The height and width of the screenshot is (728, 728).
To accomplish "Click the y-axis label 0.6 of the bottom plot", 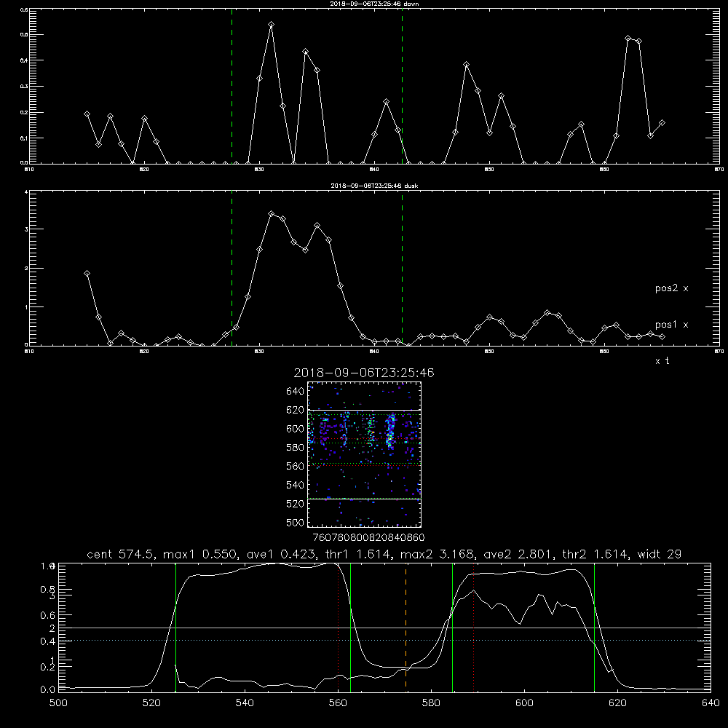I will [x=48, y=615].
